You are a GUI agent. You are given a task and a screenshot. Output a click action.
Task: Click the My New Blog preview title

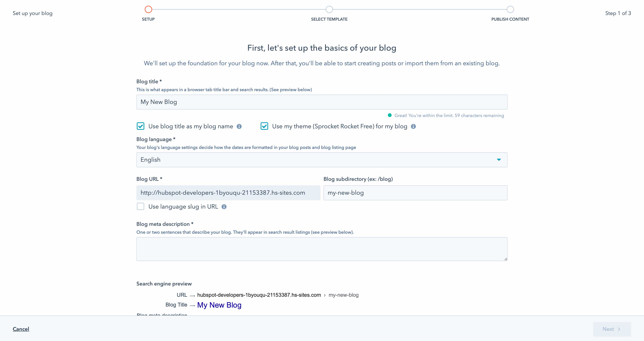pos(219,305)
